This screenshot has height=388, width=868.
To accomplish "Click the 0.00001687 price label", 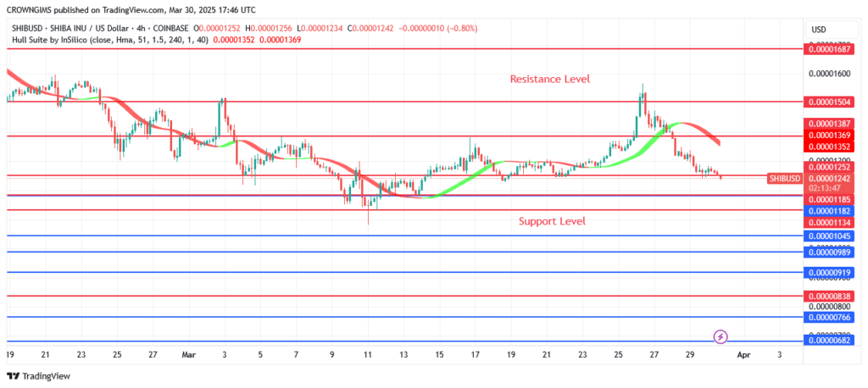I will point(831,49).
